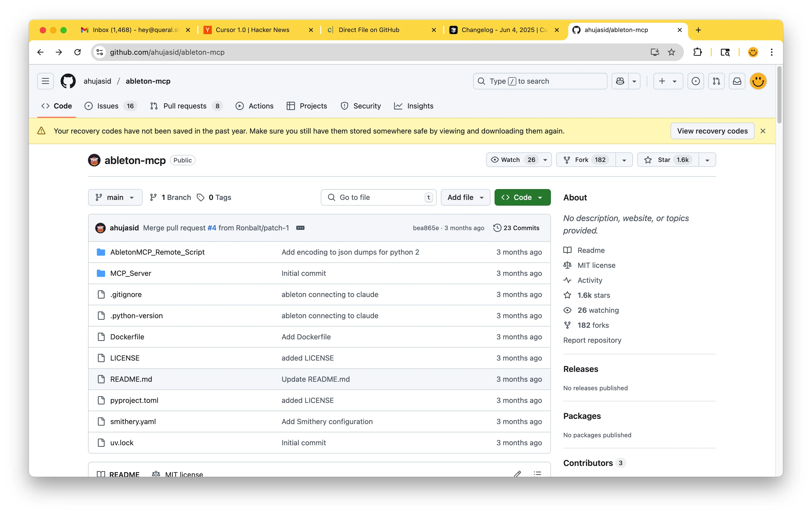Select the Code repository tab

[57, 106]
